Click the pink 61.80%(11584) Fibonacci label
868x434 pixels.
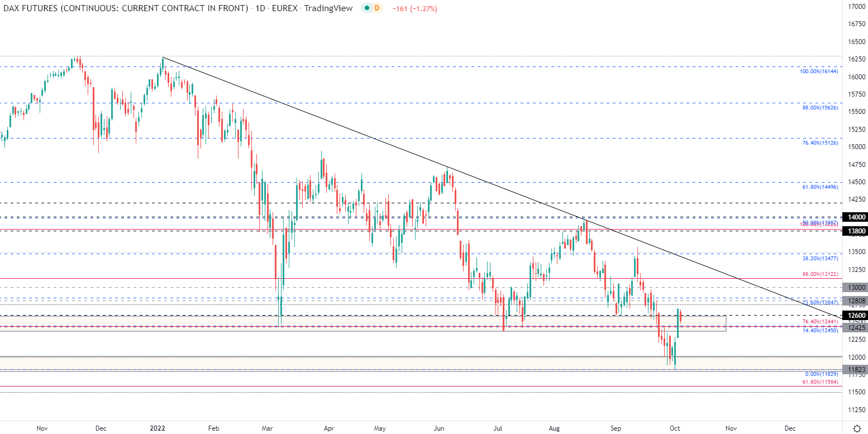(820, 382)
